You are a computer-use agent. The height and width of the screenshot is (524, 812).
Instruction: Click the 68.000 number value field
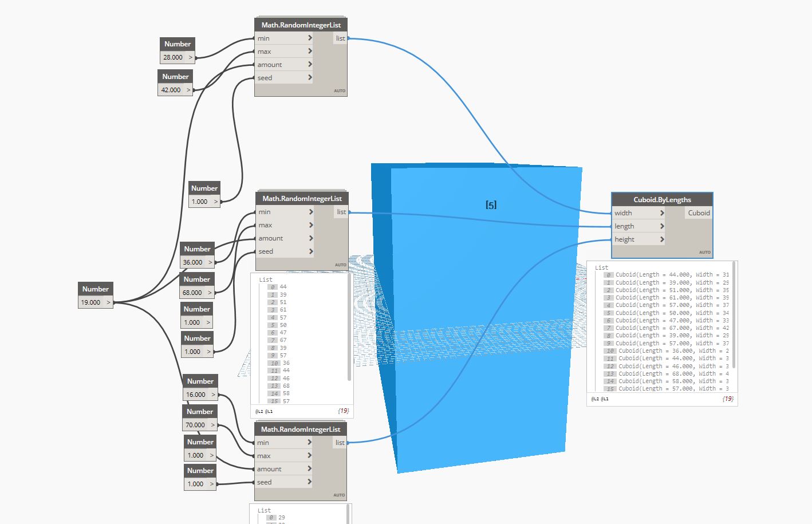(x=192, y=293)
